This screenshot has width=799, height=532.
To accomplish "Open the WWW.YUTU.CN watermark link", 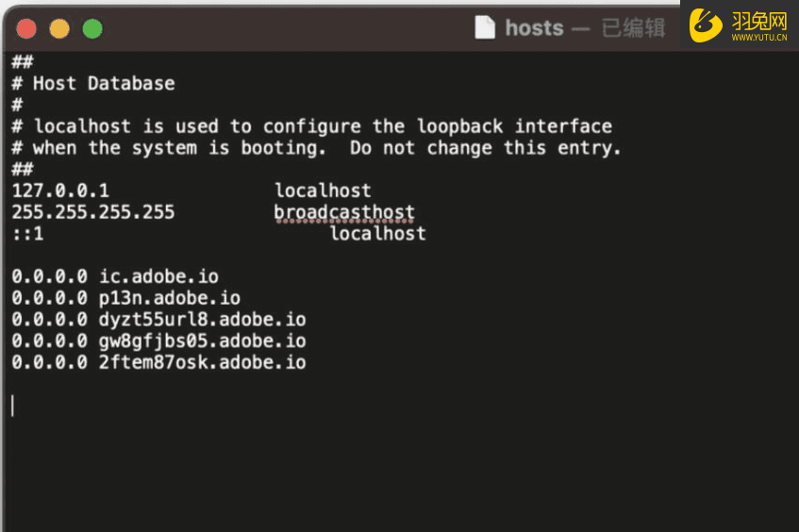I will pyautogui.click(x=758, y=38).
